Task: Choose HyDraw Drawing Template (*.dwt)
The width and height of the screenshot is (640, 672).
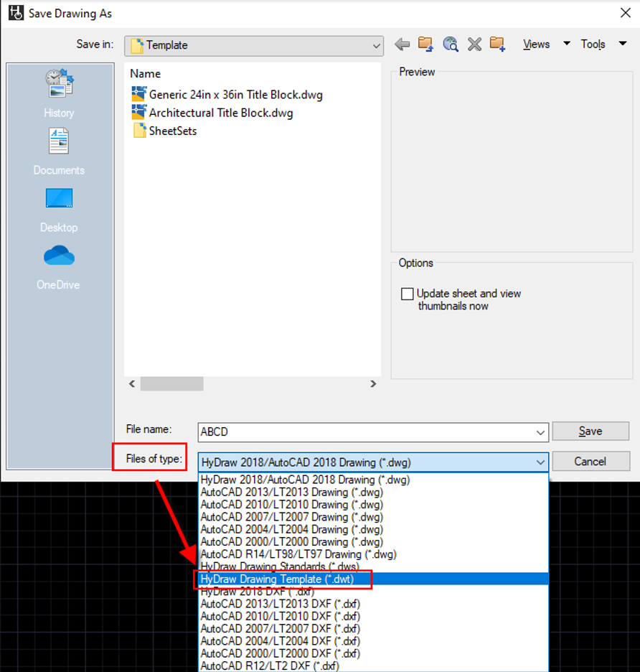Action: tap(373, 579)
